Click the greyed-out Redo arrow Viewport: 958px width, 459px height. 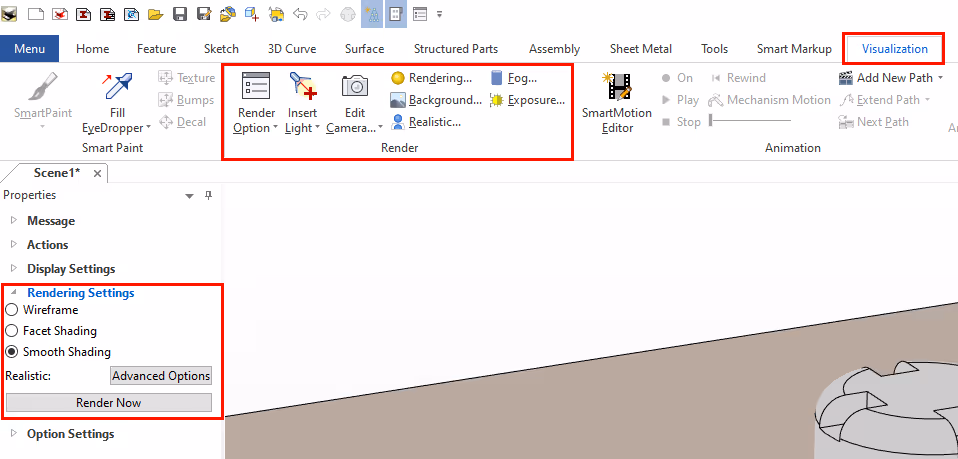point(324,13)
